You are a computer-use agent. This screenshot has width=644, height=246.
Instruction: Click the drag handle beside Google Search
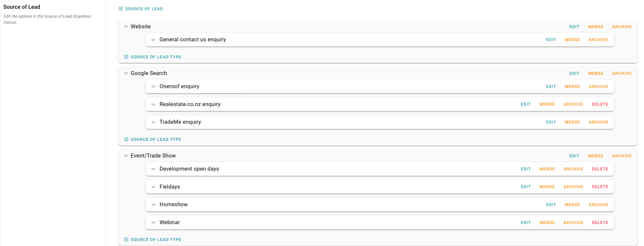coord(126,73)
